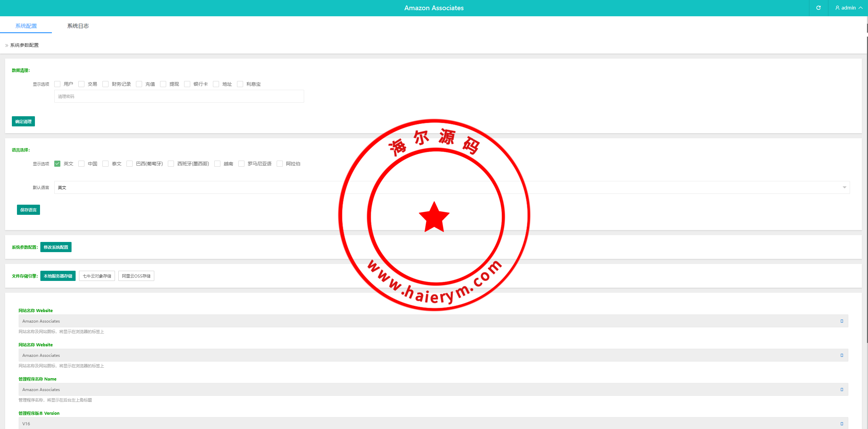Viewport: 868px width, 429px height.
Task: Enable the 西班牙(墨西哥) language checkbox
Action: coord(171,164)
